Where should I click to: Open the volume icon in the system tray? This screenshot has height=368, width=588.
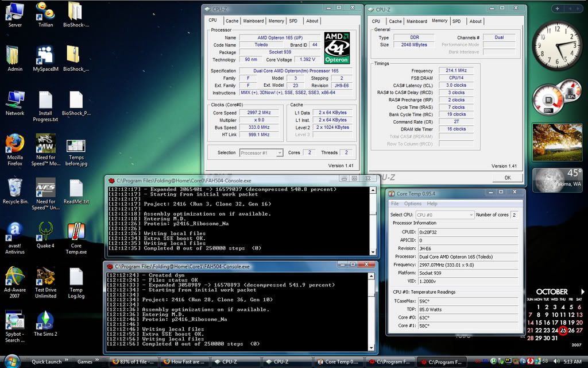coord(556,361)
